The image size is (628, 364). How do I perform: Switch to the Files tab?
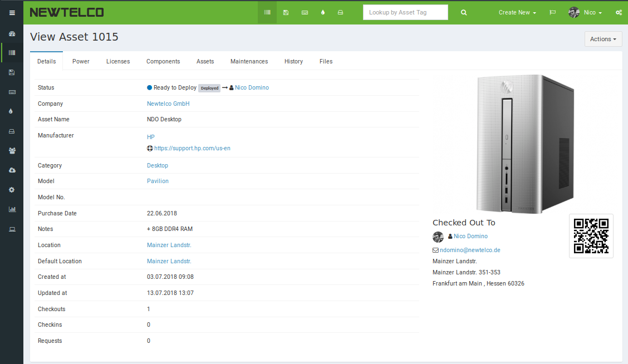click(x=326, y=61)
